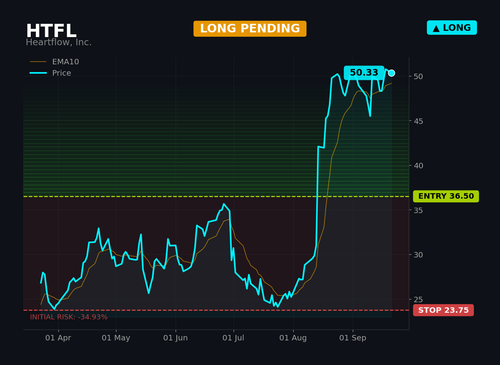Click the 01 Aug axis label
The width and height of the screenshot is (500, 365).
click(293, 338)
